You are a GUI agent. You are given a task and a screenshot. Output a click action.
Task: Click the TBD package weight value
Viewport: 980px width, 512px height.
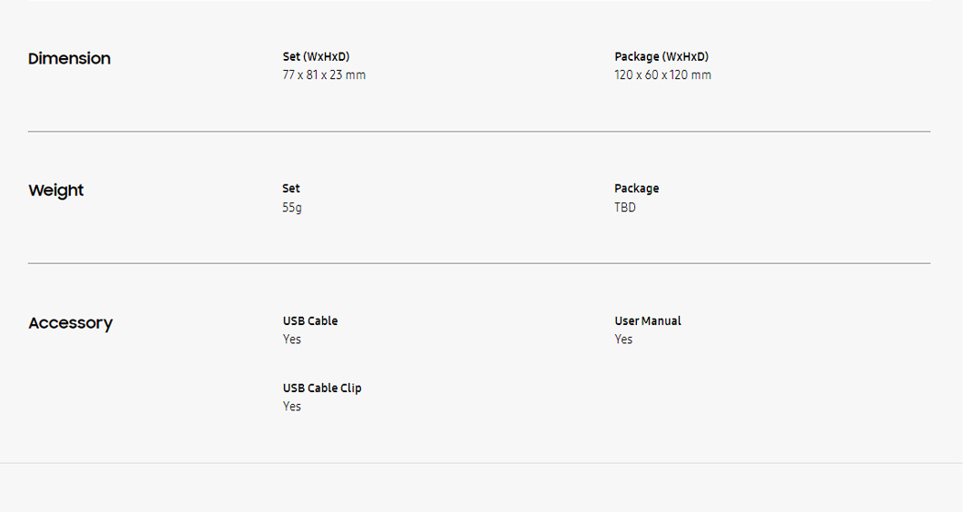[x=625, y=208]
